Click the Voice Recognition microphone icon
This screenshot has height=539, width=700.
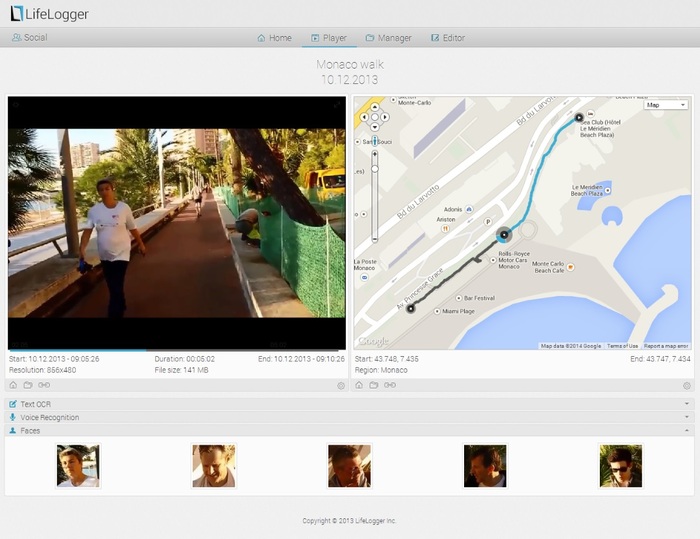(13, 418)
